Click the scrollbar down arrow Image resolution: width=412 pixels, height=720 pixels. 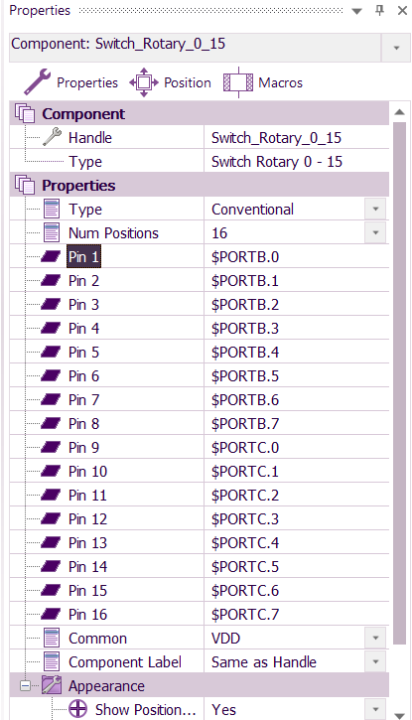coord(399,714)
